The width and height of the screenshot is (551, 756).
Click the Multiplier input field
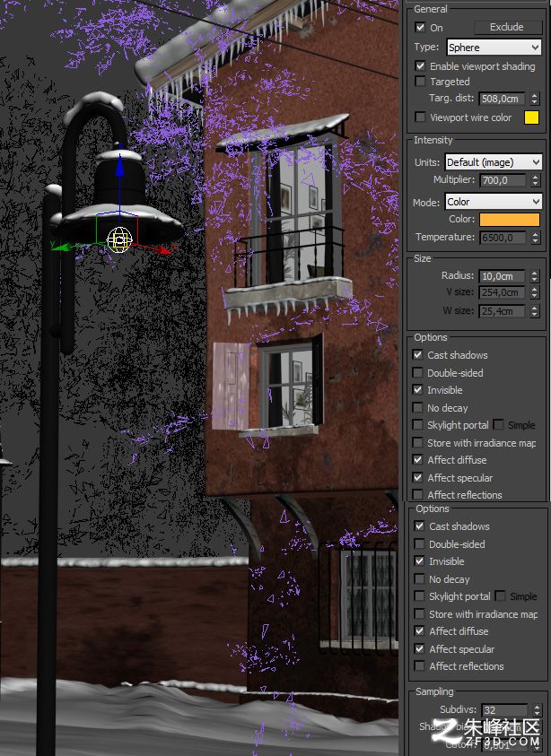(503, 180)
